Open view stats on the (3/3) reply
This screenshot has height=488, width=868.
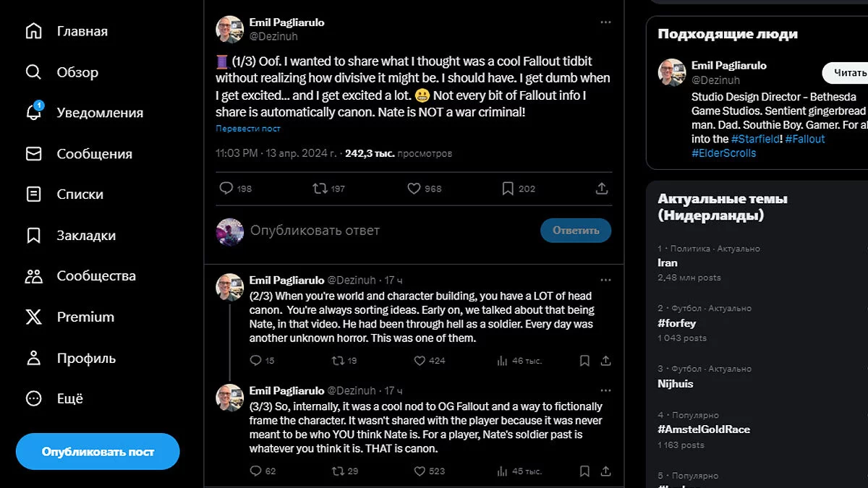503,471
